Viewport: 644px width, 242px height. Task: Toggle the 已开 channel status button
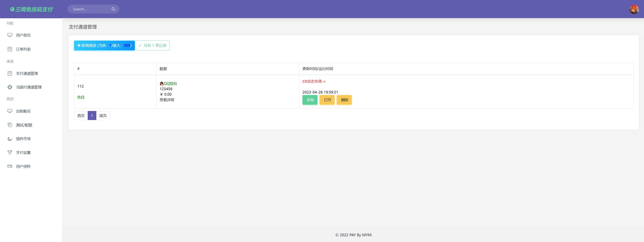pyautogui.click(x=327, y=100)
